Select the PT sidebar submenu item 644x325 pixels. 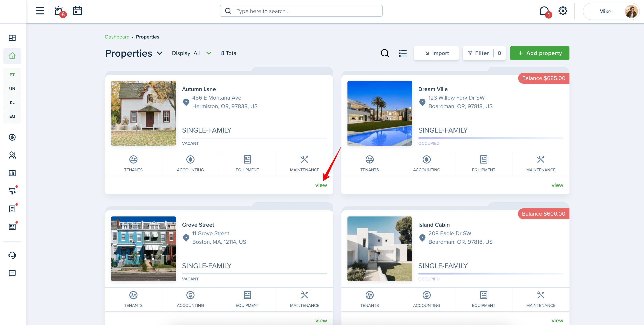(x=12, y=75)
